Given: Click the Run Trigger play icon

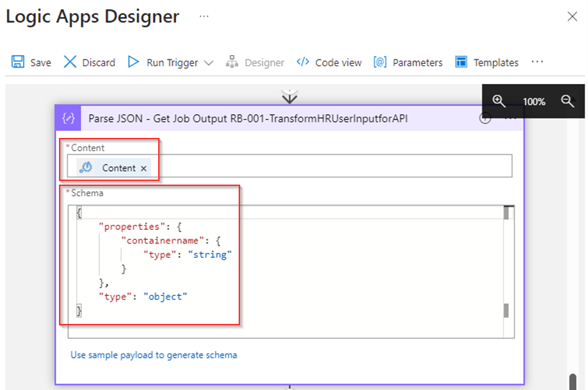Looking at the screenshot, I should [133, 62].
